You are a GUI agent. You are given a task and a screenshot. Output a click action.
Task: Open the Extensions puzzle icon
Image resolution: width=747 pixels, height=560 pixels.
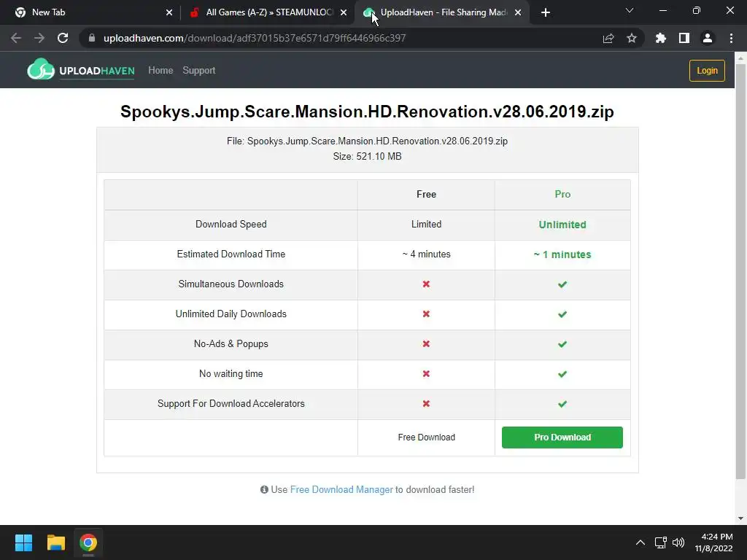pyautogui.click(x=661, y=38)
